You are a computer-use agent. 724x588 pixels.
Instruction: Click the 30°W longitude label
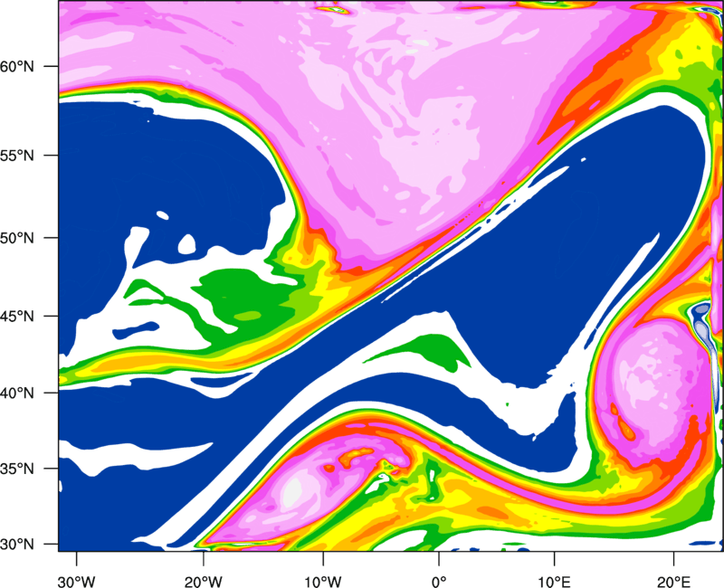pyautogui.click(x=77, y=582)
